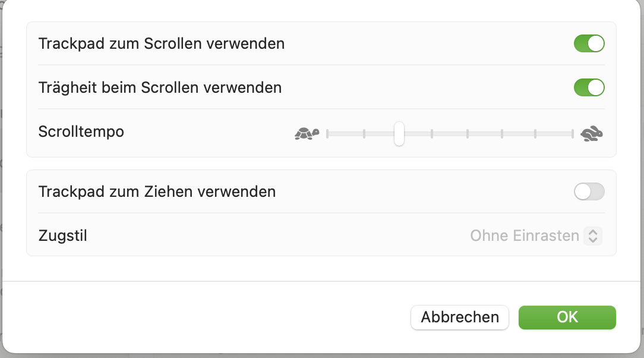Set Scrolltempo to the slowest tick mark

pos(327,134)
